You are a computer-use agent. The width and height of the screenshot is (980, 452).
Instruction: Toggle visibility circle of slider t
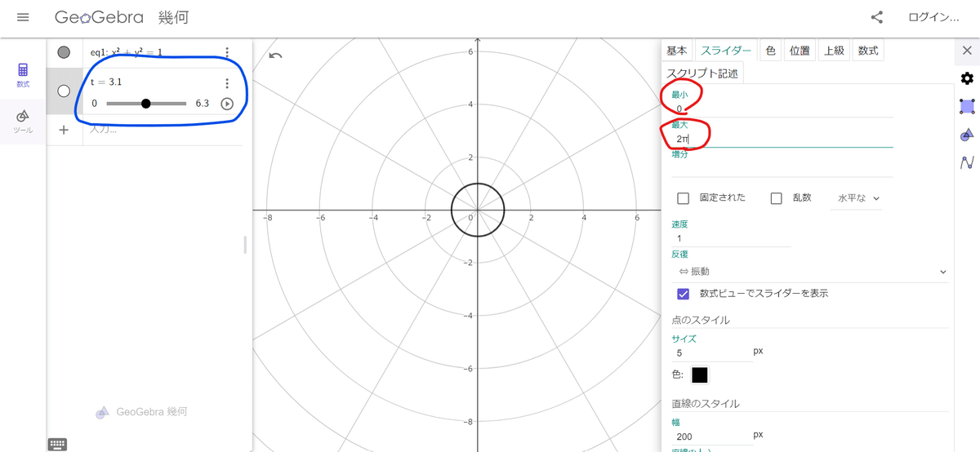[x=64, y=91]
